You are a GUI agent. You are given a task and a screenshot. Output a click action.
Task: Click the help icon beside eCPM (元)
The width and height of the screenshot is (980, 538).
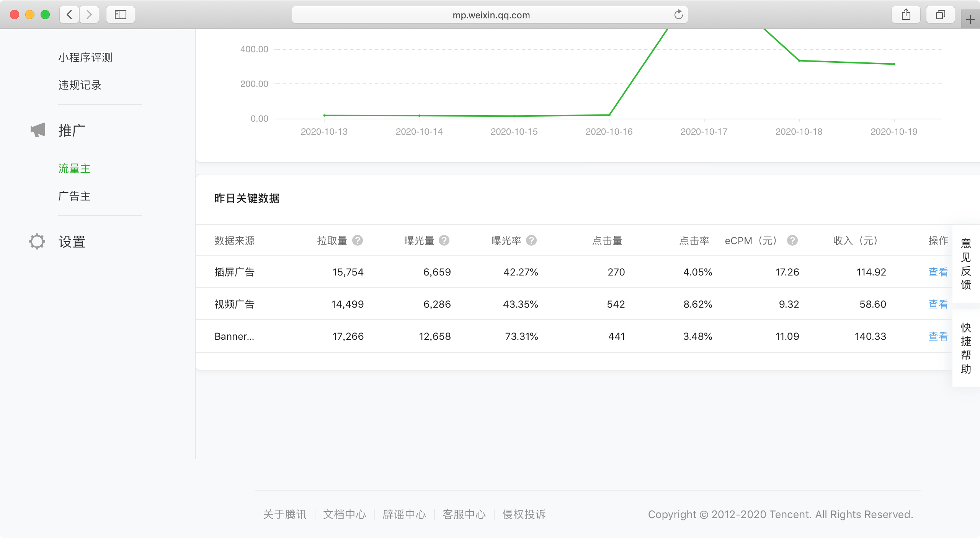point(792,240)
